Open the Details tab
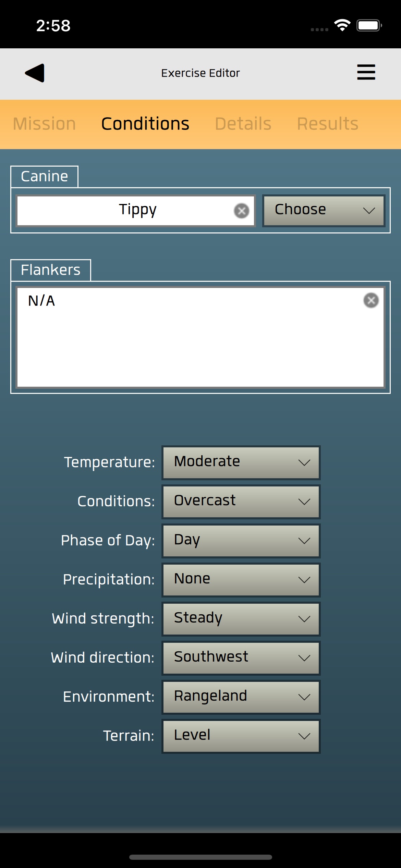The width and height of the screenshot is (401, 868). click(243, 124)
